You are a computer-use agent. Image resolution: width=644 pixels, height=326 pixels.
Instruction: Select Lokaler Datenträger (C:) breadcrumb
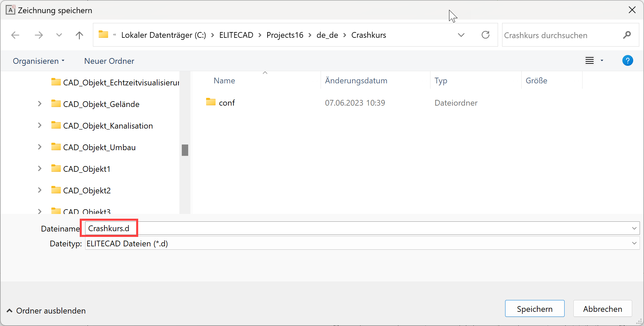click(x=164, y=35)
